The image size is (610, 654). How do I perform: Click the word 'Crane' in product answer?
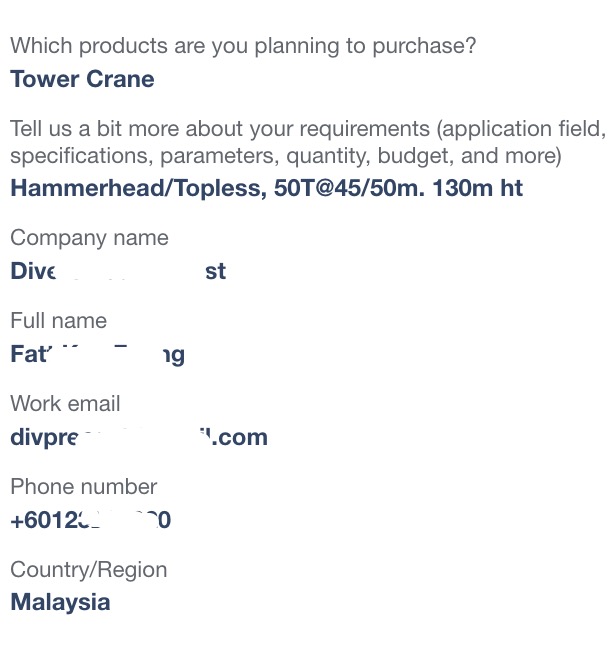(120, 79)
